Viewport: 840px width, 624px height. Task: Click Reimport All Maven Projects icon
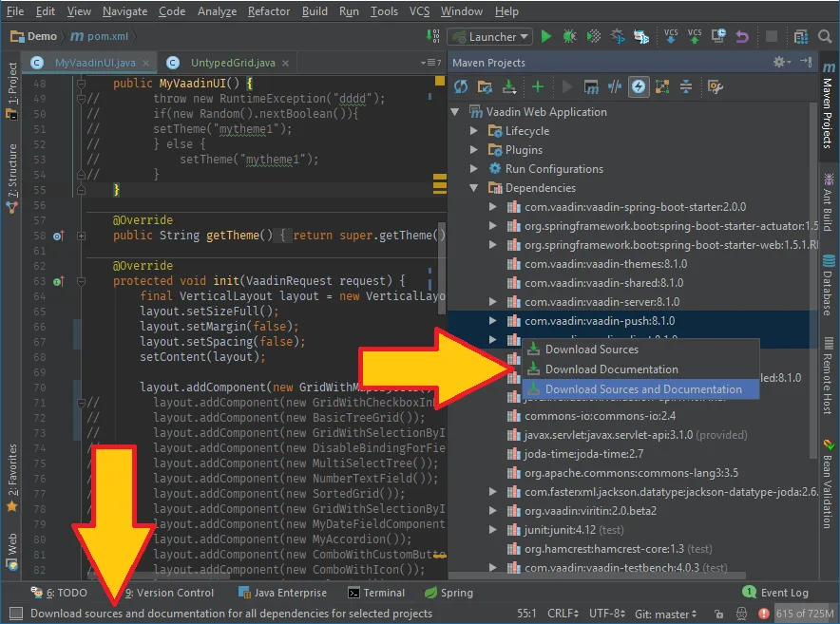pos(461,87)
